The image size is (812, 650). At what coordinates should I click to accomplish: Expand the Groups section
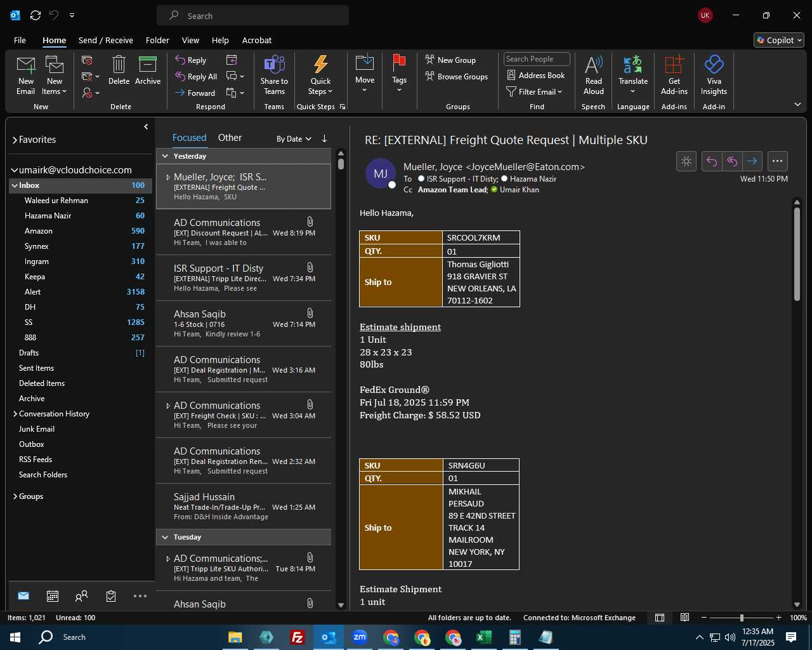click(15, 496)
